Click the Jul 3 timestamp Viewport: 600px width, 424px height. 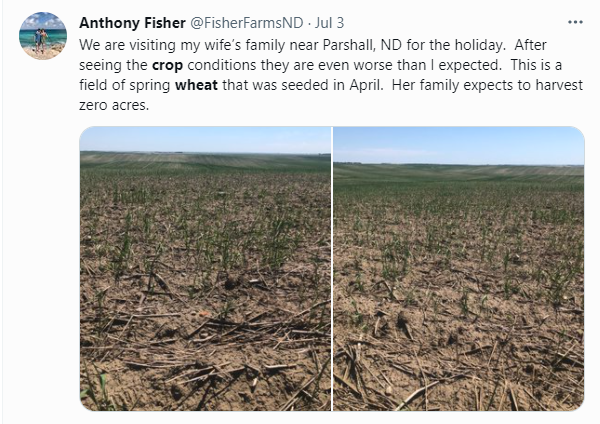pos(329,23)
